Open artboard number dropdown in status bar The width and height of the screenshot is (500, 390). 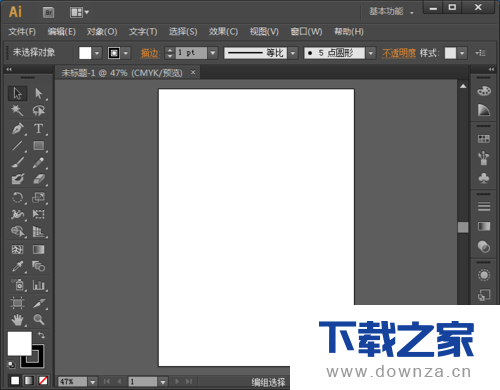tap(163, 382)
